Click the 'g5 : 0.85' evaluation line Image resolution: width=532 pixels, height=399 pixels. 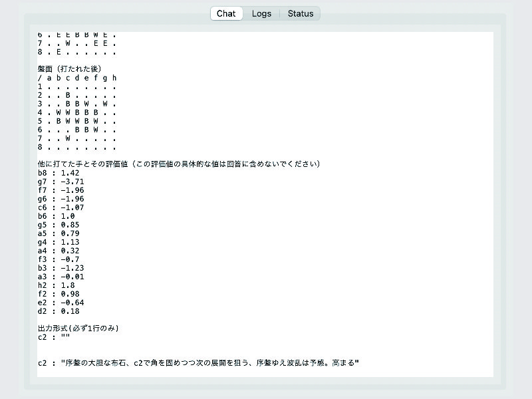tap(59, 225)
